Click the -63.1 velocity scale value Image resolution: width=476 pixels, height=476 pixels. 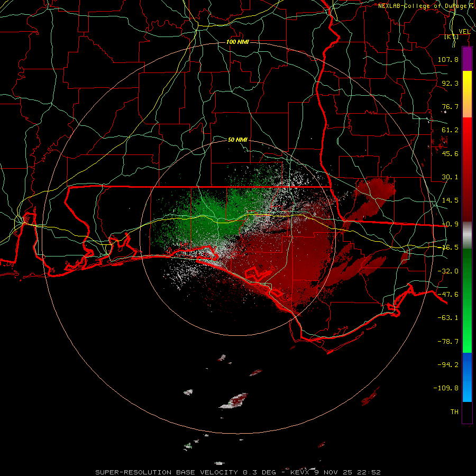click(x=448, y=318)
